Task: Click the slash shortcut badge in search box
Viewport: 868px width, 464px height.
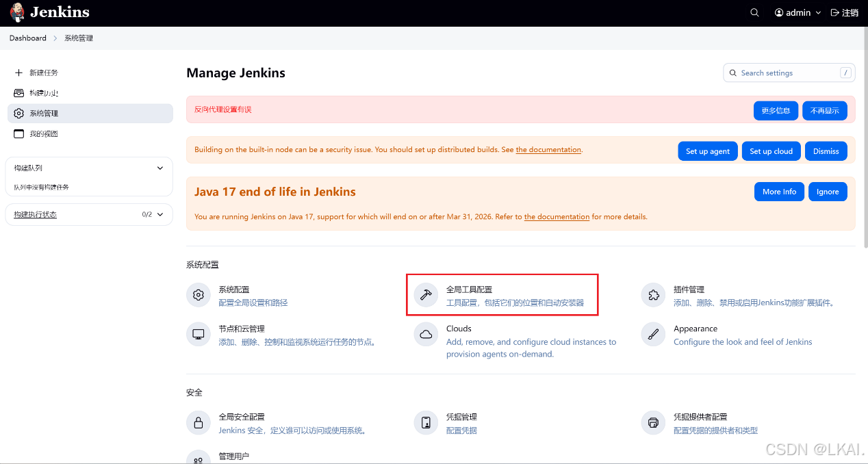Action: (846, 73)
